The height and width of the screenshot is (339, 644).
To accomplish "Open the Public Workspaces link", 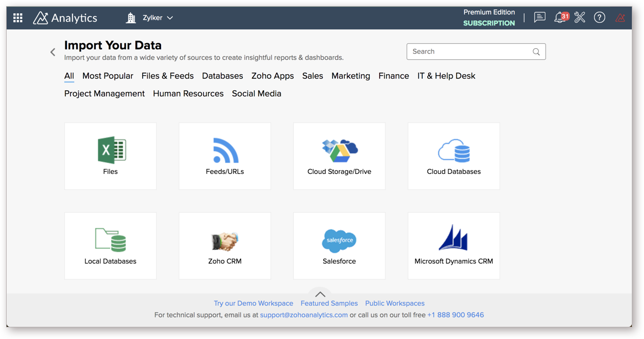I will pos(394,303).
